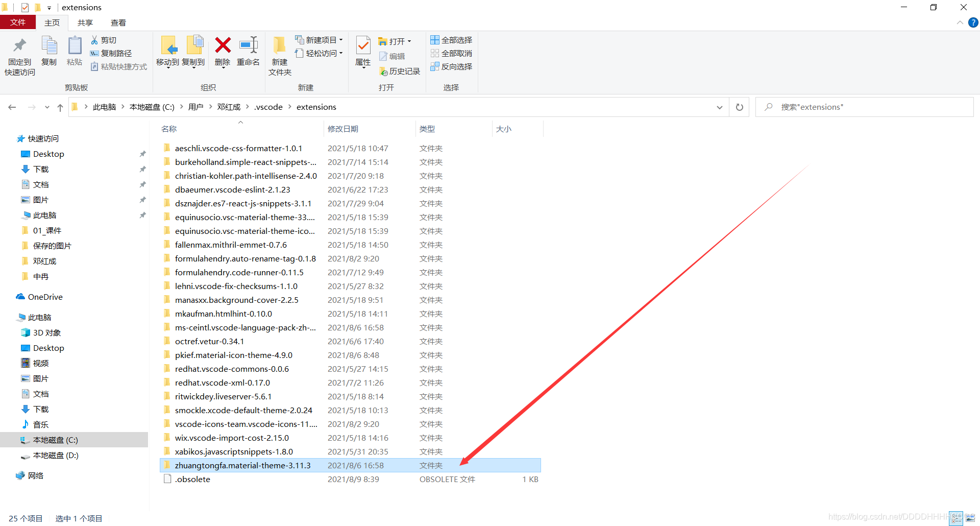Click the Properties checkmark icon
The height and width of the screenshot is (526, 980).
coord(363,45)
